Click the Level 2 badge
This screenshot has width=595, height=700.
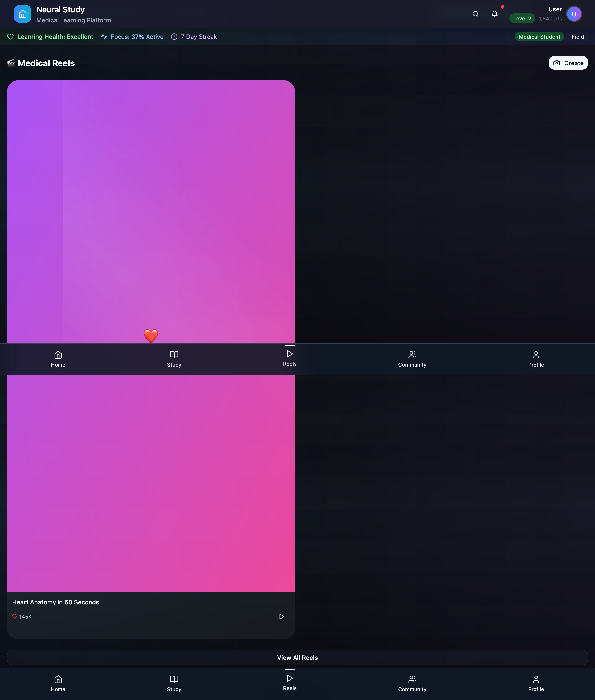tap(522, 19)
